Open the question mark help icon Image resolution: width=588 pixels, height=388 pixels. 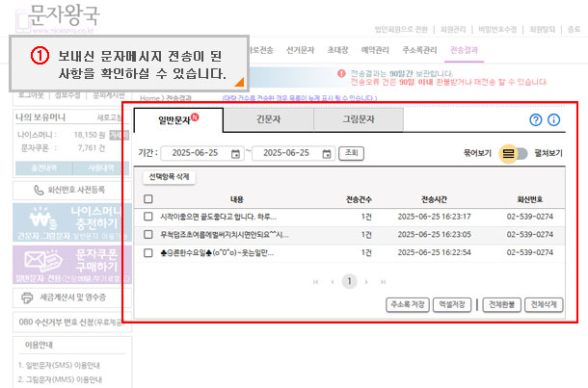point(536,120)
